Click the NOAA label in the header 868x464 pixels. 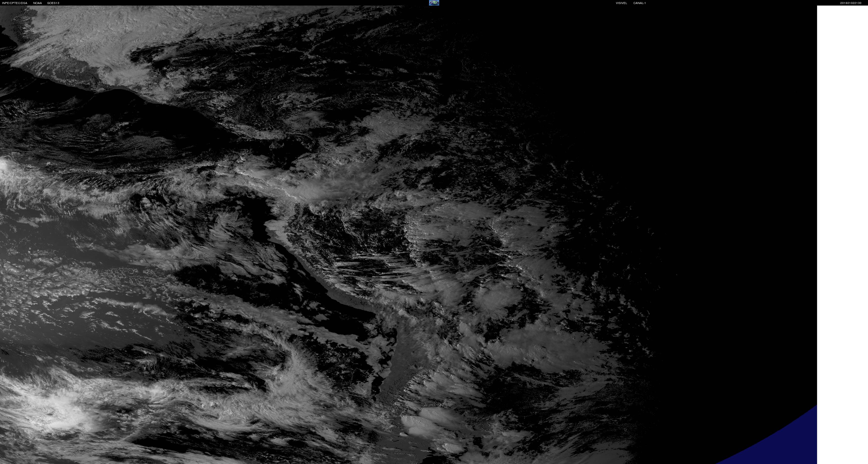pos(37,3)
